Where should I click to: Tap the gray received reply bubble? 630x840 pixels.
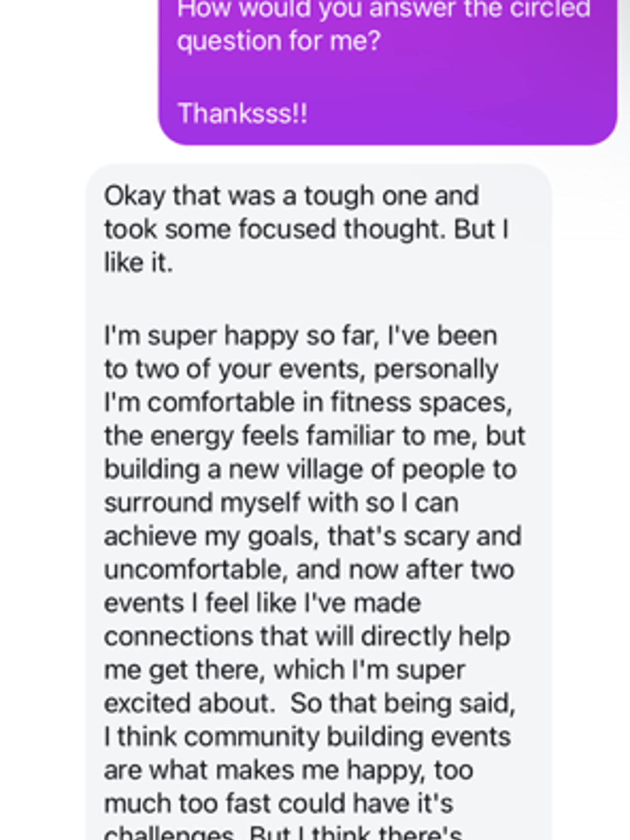[318, 502]
